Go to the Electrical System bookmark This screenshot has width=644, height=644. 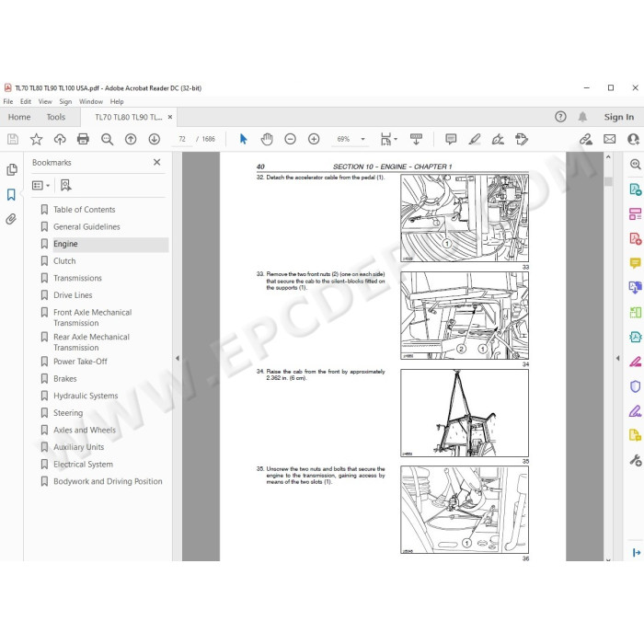(x=83, y=465)
